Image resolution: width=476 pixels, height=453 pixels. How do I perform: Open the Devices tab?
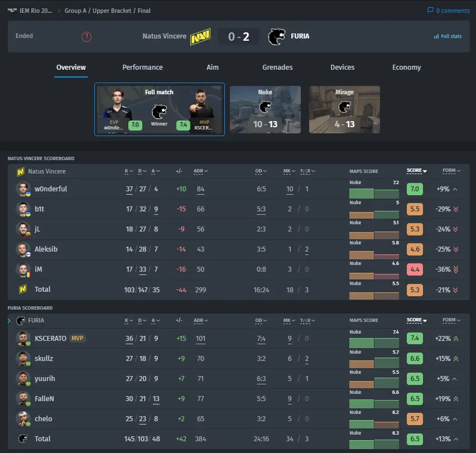[x=343, y=68]
